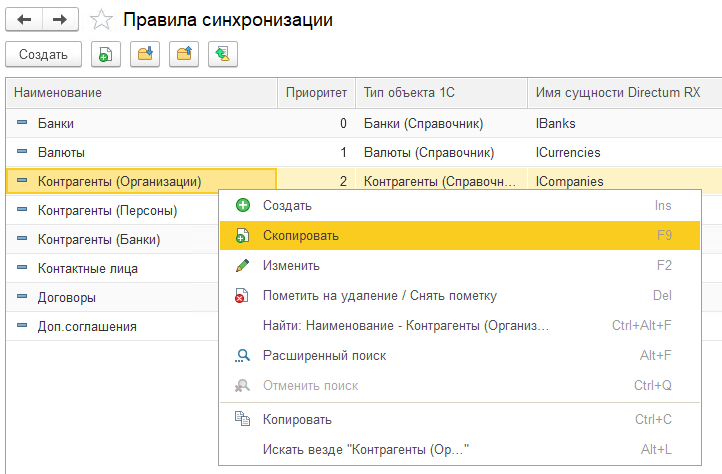
Task: Select Копировать in the context menu
Action: pyautogui.click(x=297, y=420)
